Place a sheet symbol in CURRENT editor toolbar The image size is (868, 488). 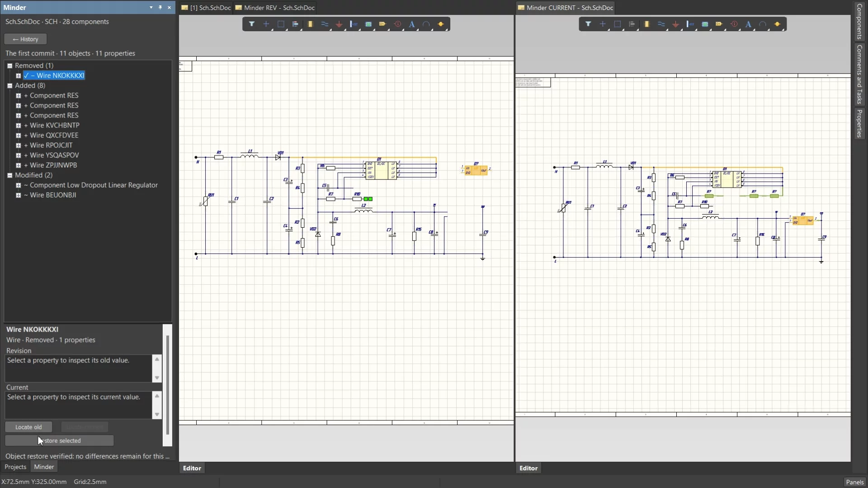point(705,24)
